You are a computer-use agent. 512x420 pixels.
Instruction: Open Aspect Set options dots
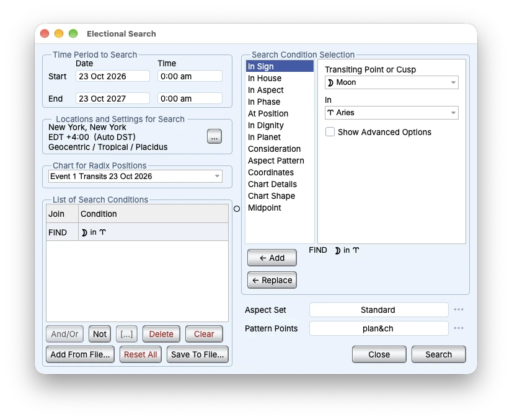459,309
